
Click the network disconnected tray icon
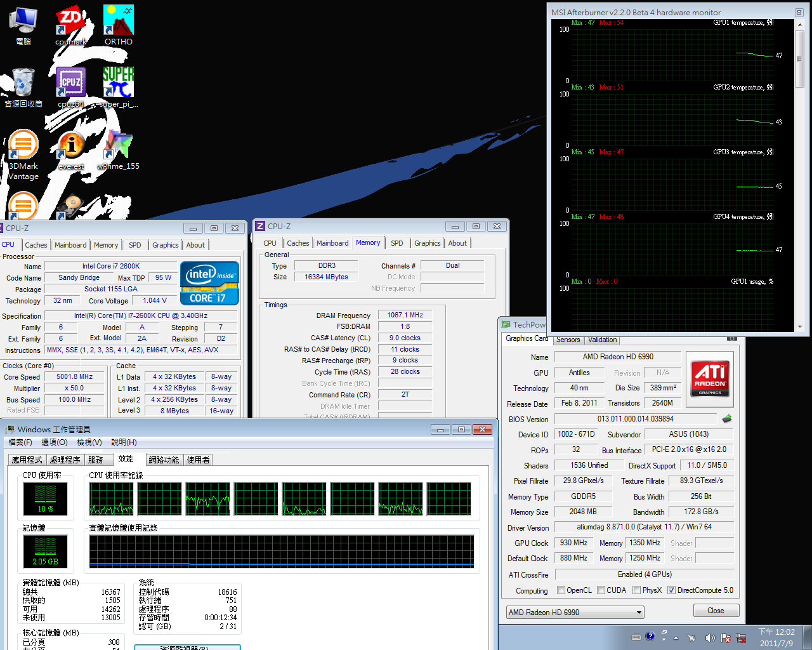tap(742, 638)
